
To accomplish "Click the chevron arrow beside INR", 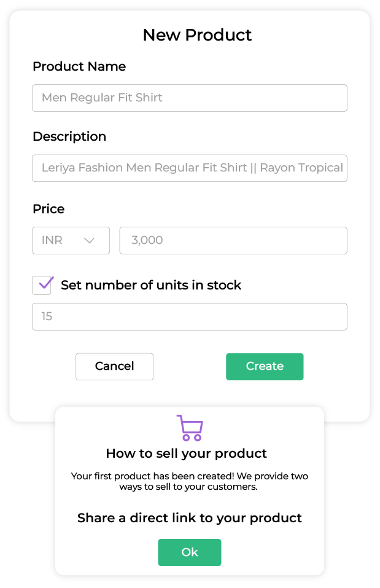I will 89,240.
